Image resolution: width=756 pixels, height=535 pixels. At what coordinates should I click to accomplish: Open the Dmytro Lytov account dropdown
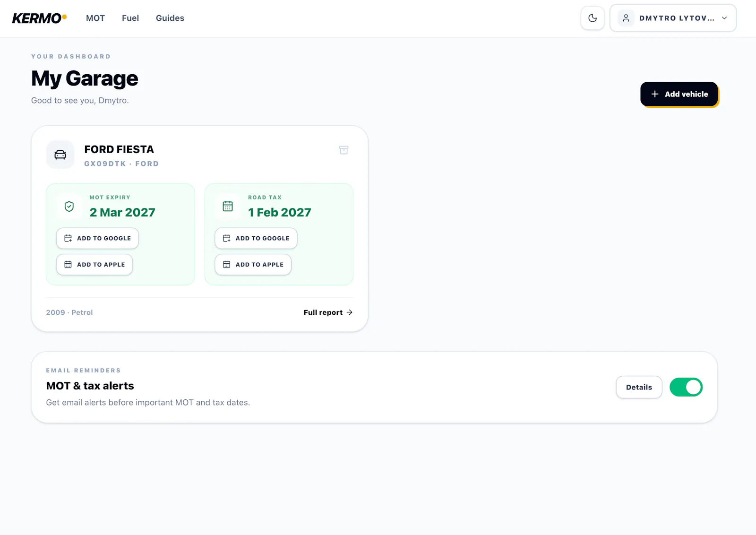click(673, 18)
